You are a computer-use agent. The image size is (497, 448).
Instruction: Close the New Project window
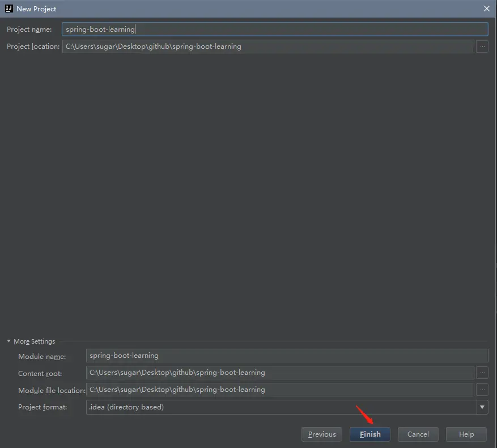(x=487, y=9)
